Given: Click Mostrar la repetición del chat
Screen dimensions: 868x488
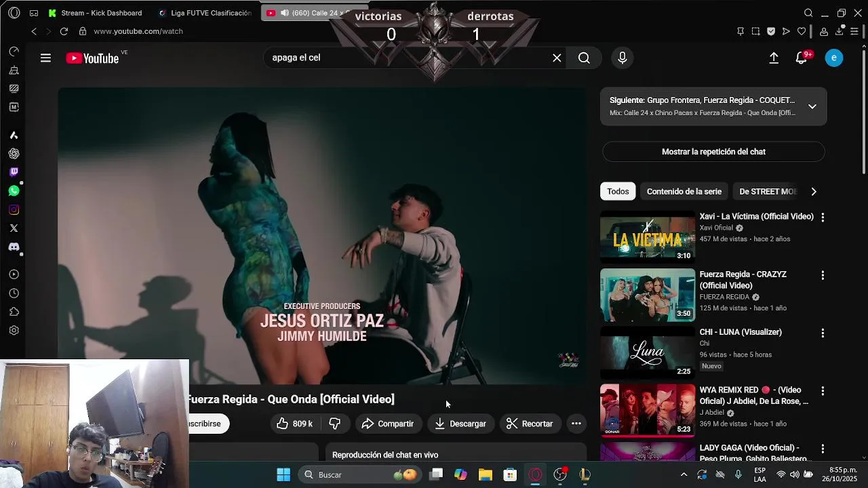Looking at the screenshot, I should [x=713, y=152].
